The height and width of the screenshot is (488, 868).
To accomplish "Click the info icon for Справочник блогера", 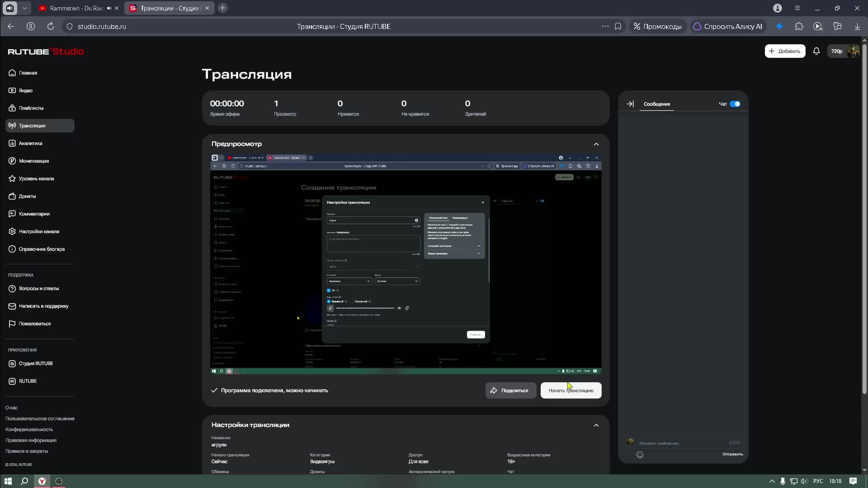I will (12, 249).
